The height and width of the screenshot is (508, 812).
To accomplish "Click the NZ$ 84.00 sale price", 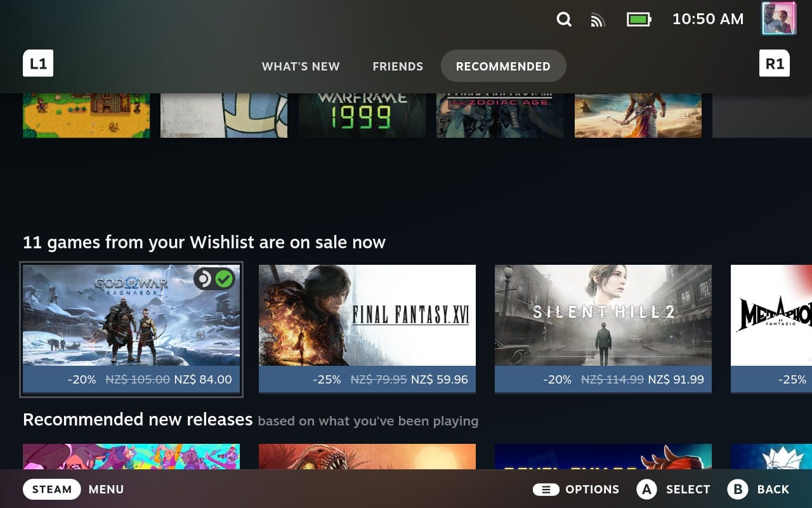I will pyautogui.click(x=202, y=380).
